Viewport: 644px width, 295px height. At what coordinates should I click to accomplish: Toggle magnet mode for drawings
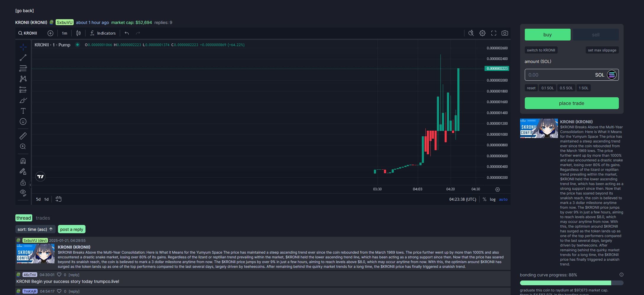pyautogui.click(x=23, y=161)
